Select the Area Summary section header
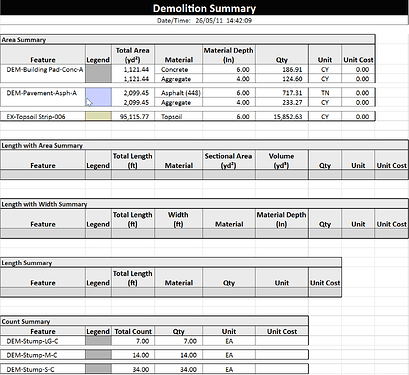Viewport: 409px width, 375px height. pyautogui.click(x=188, y=40)
